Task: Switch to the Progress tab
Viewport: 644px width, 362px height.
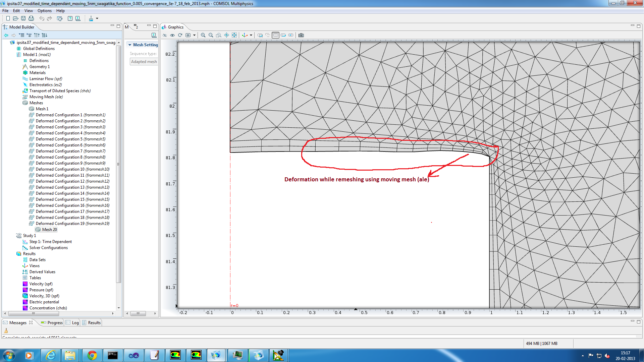Action: click(x=55, y=323)
